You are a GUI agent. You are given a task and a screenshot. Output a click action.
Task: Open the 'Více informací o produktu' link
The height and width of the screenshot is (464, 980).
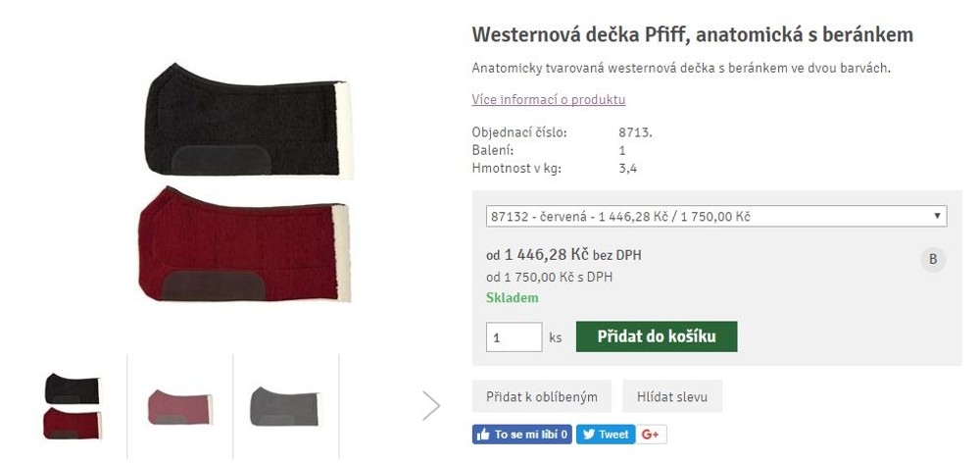548,99
